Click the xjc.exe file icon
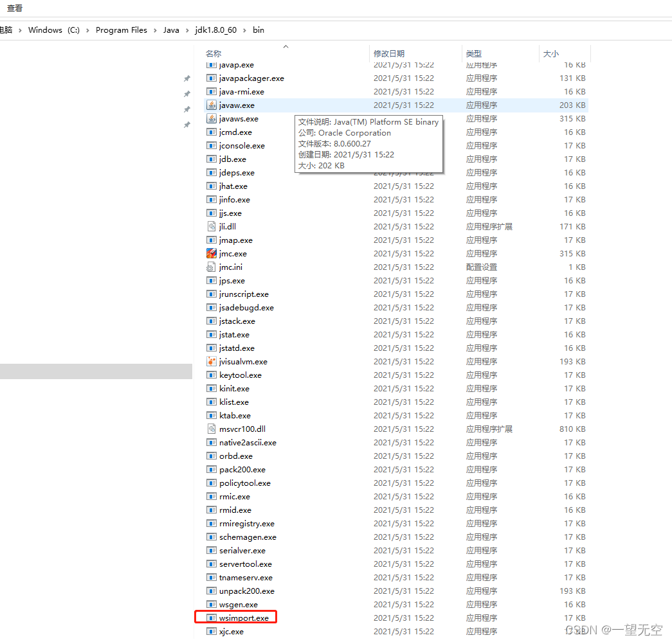Screen dimensions: 672x642 point(212,631)
